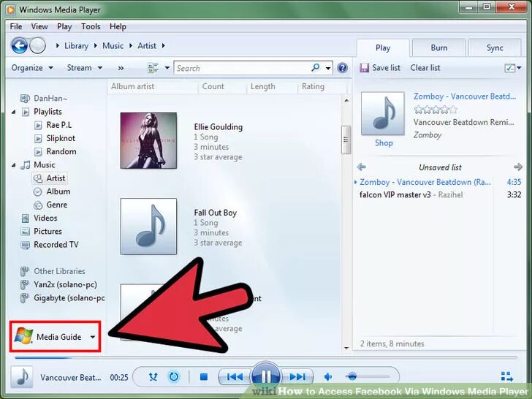Image resolution: width=532 pixels, height=399 pixels.
Task: Open the Stream dropdown
Action: [x=85, y=68]
